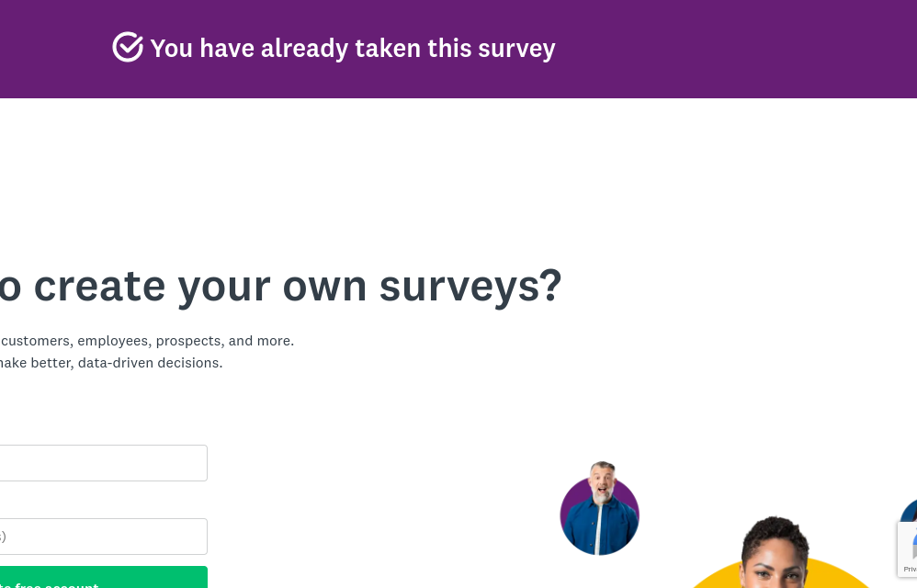Click the word "create" in the heading

(99, 286)
